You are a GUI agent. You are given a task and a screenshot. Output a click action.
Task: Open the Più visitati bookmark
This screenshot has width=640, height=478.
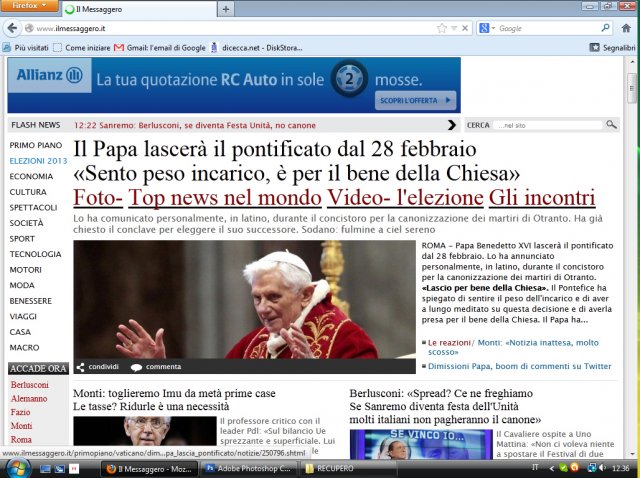[25, 47]
